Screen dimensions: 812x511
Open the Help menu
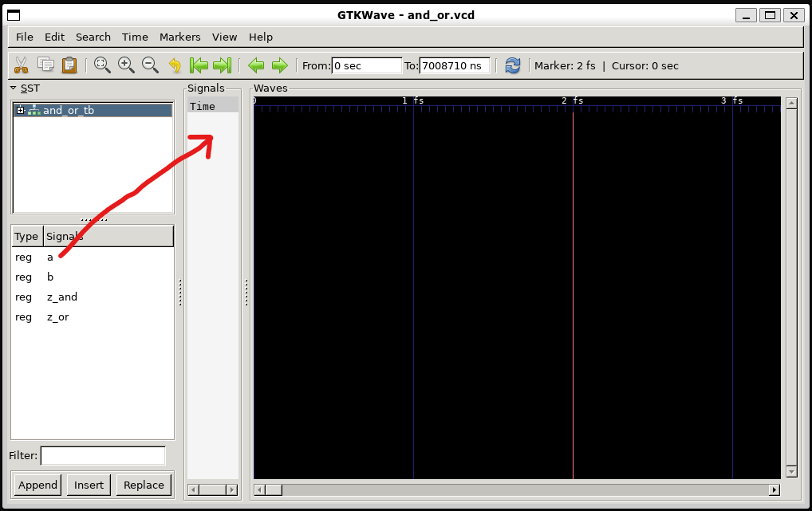click(x=261, y=37)
